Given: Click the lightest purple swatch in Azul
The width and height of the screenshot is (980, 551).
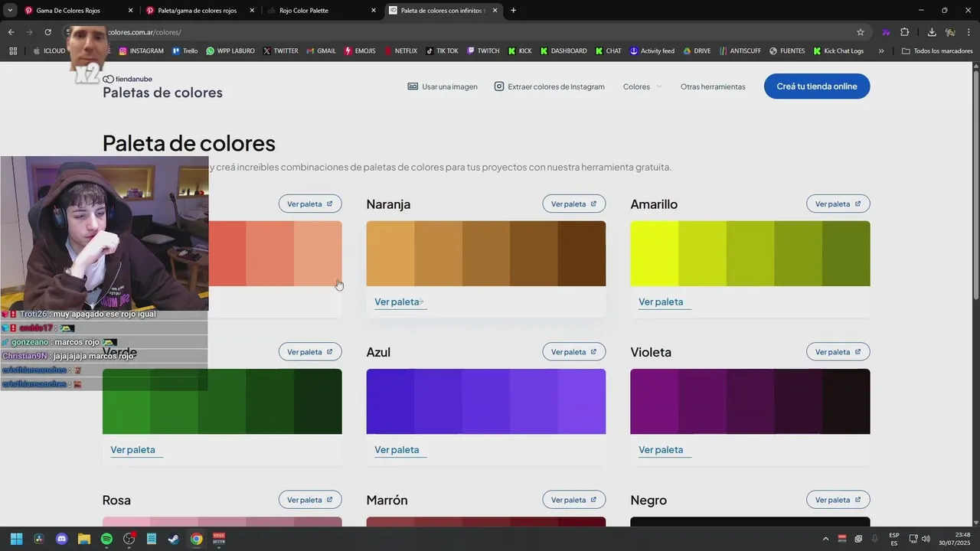Looking at the screenshot, I should pos(582,401).
